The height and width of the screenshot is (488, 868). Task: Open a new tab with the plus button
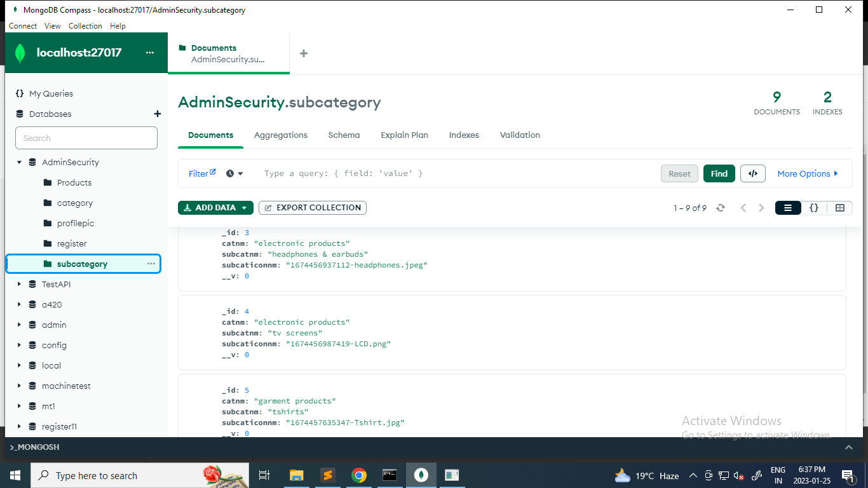point(304,53)
